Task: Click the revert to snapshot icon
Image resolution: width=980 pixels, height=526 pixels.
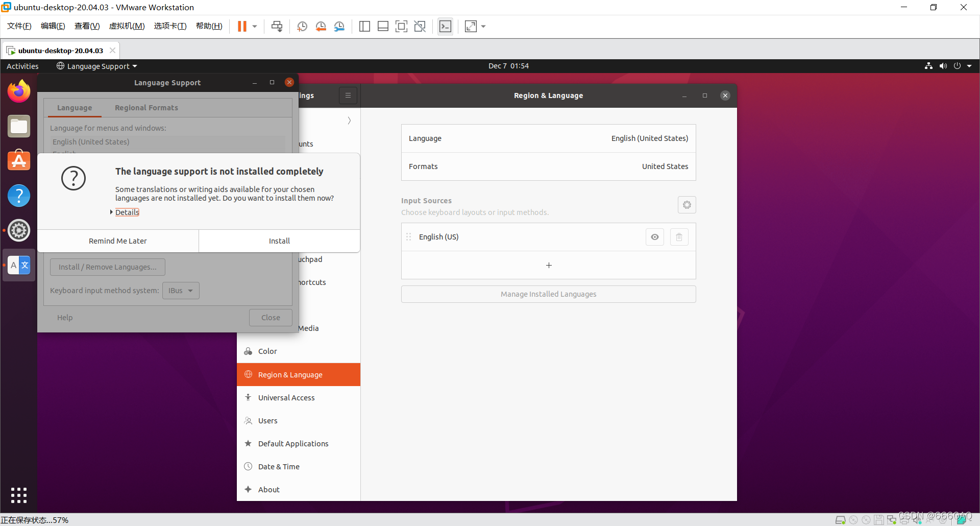Action: pyautogui.click(x=321, y=26)
